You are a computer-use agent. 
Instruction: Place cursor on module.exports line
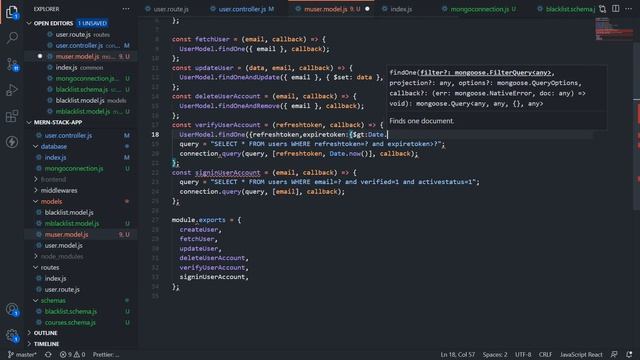click(x=206, y=220)
